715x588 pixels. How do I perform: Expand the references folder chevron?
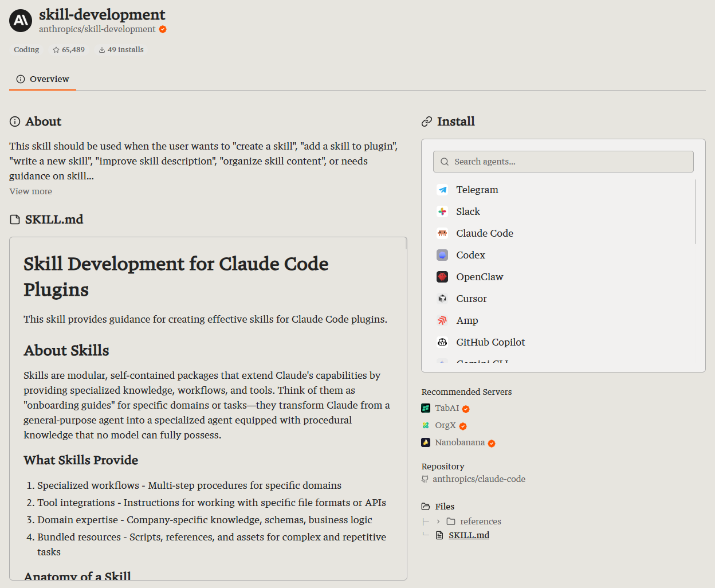point(438,522)
